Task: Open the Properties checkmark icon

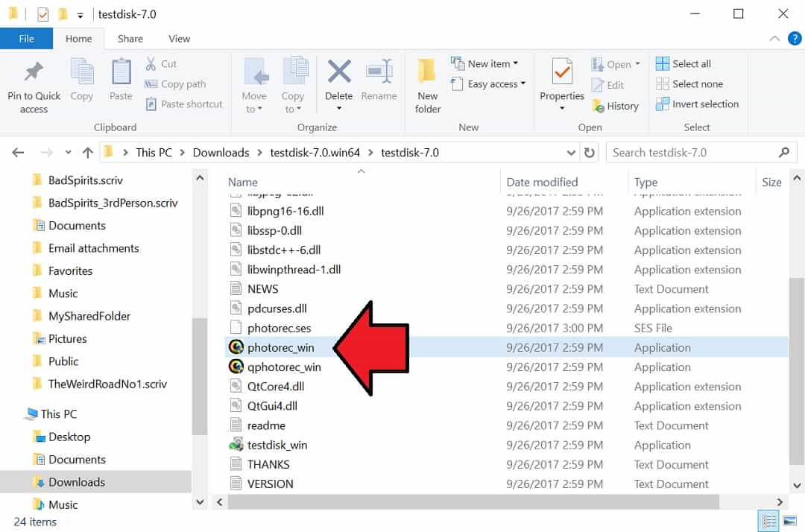Action: (x=562, y=71)
